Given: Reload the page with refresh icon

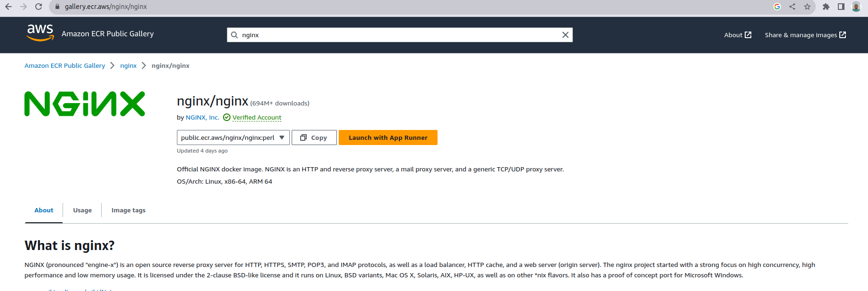Looking at the screenshot, I should [39, 7].
